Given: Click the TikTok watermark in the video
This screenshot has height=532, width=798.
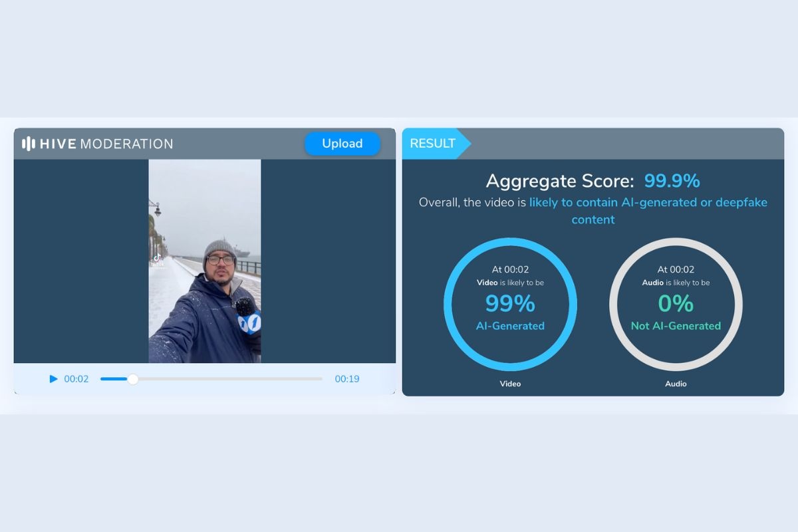Looking at the screenshot, I should tap(157, 260).
